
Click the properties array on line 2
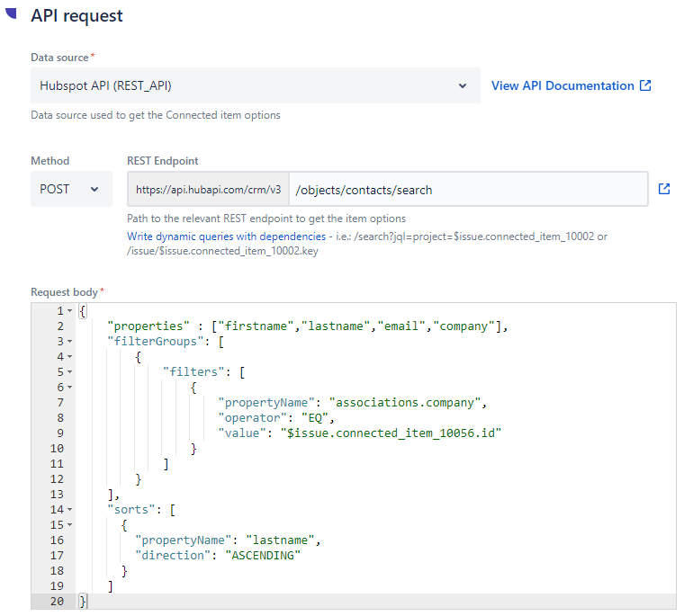pos(359,326)
